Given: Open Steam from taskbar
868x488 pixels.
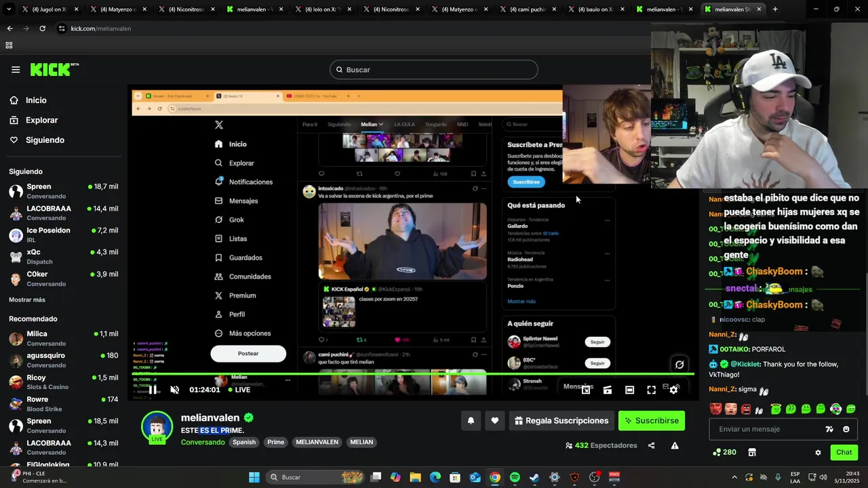Looking at the screenshot, I should tap(534, 477).
